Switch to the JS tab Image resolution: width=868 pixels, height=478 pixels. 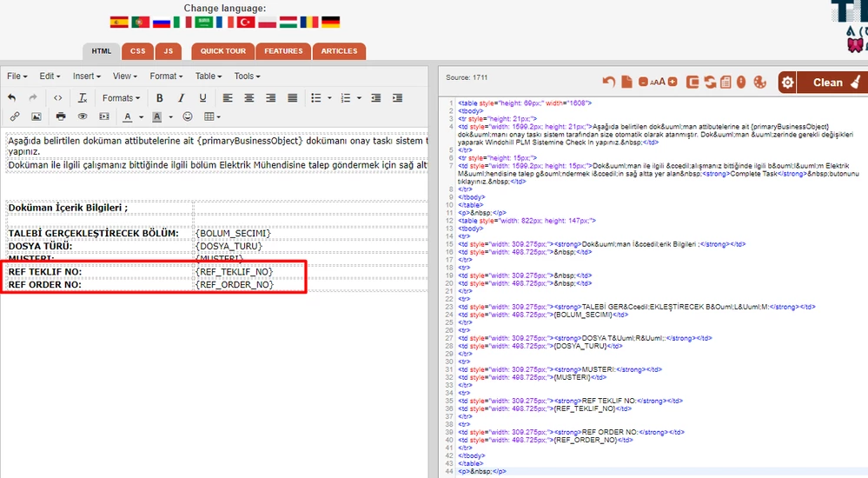pos(169,51)
